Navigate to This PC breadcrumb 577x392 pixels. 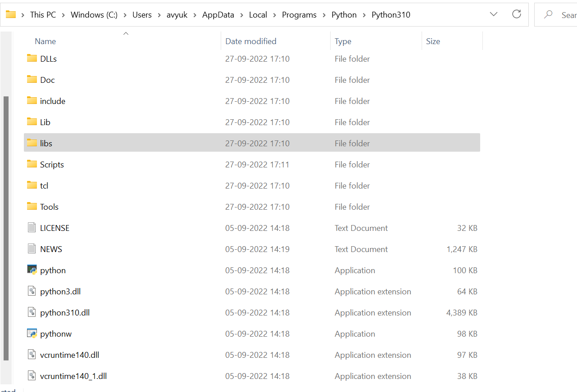(43, 15)
